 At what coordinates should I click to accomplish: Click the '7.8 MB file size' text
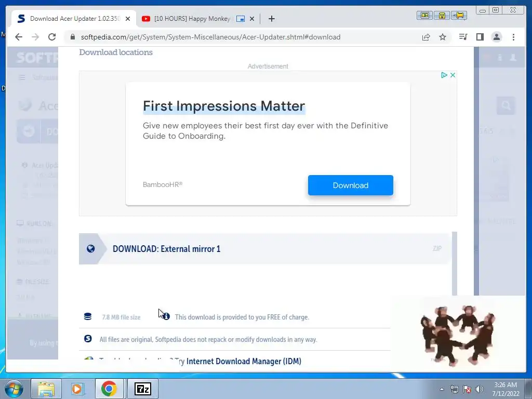coord(121,317)
